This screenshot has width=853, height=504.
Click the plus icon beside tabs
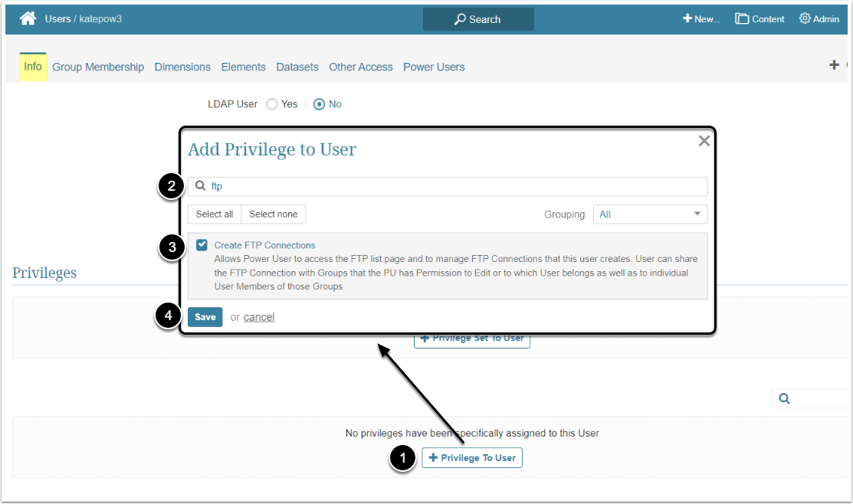tap(834, 65)
